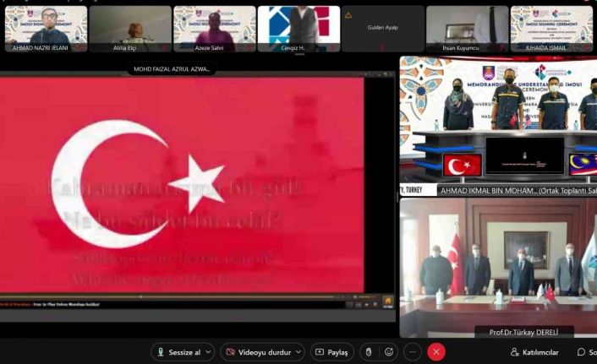Click the Paylaş share content button
The width and height of the screenshot is (597, 364).
coord(331,351)
